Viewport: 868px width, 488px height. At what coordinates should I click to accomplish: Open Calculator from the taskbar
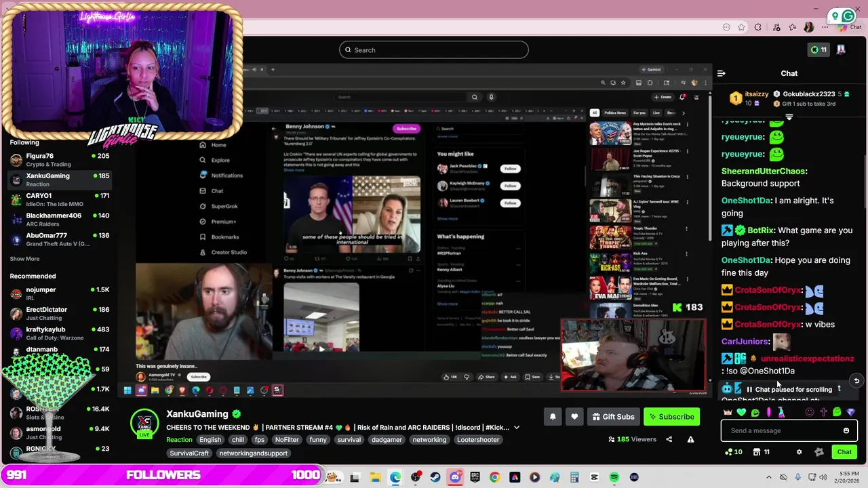coord(574,477)
